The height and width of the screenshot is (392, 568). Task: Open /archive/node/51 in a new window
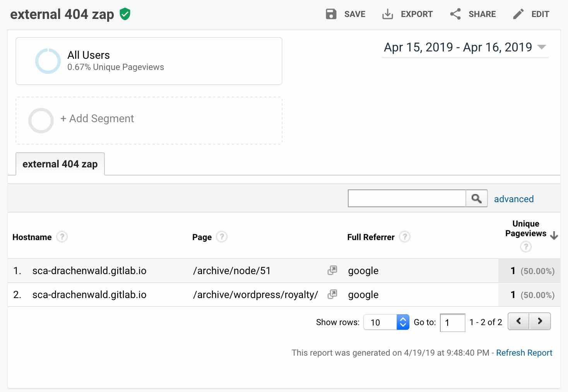coord(332,271)
